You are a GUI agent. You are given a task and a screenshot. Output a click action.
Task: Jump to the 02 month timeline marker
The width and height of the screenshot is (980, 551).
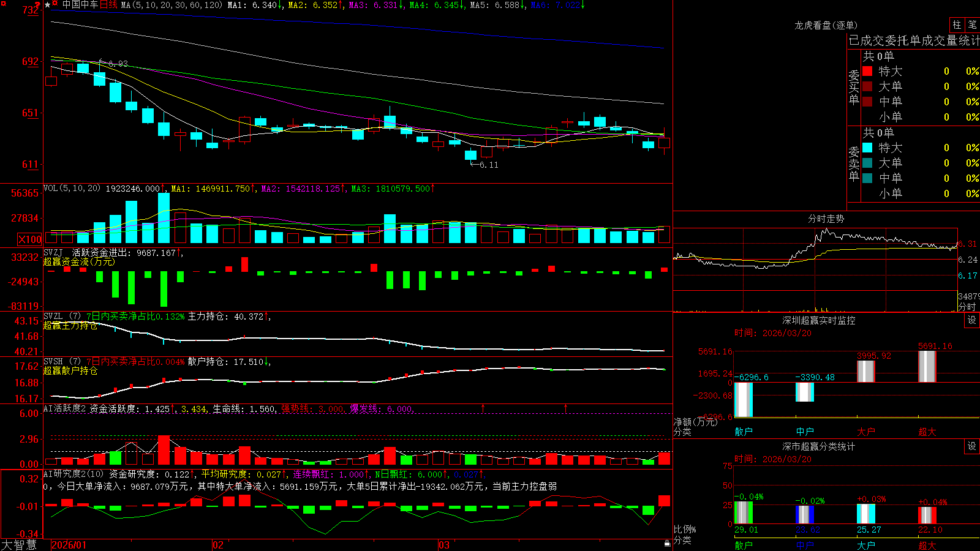point(218,545)
